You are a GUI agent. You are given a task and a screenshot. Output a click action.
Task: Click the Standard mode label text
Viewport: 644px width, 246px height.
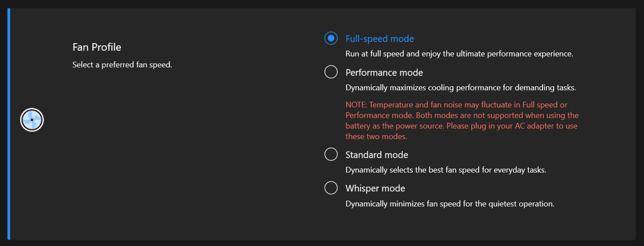tap(376, 155)
